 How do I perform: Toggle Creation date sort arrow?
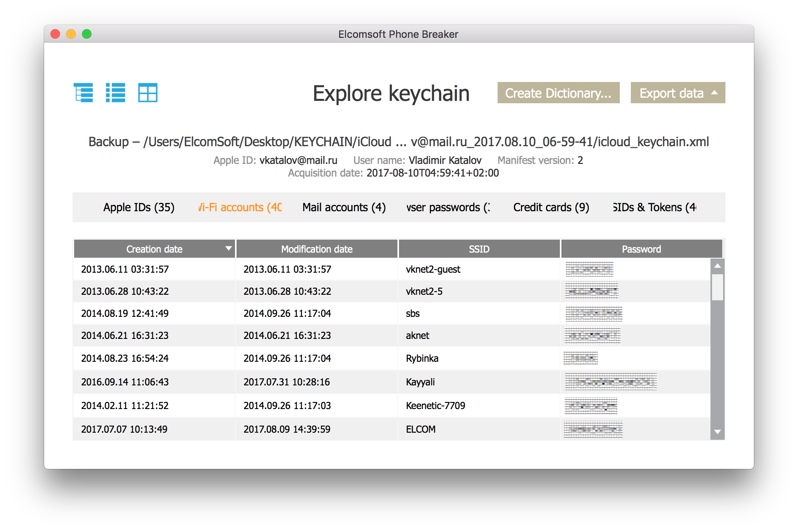[x=228, y=249]
